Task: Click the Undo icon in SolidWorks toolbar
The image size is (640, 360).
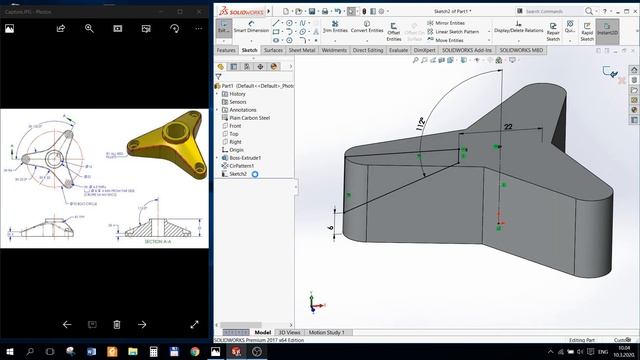Action: (338, 11)
